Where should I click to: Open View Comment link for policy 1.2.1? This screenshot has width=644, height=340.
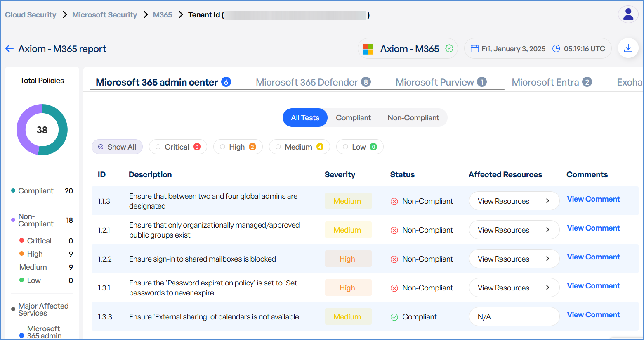tap(593, 228)
